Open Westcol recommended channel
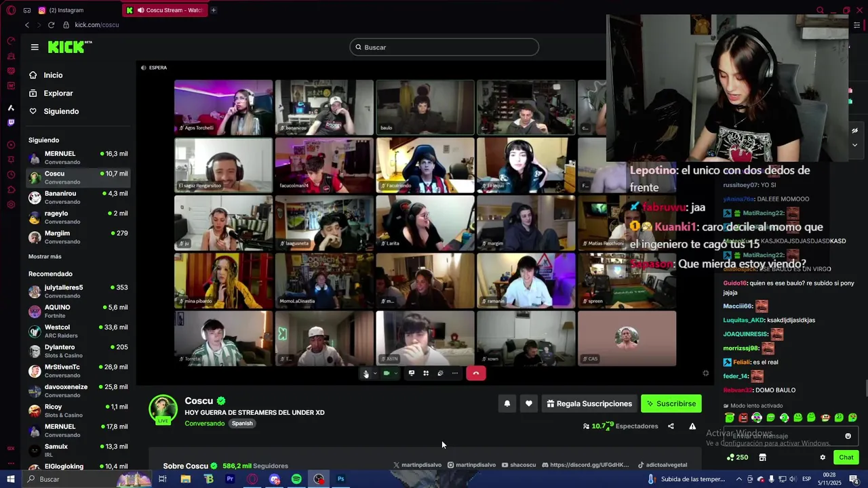Screen dimensions: 868x488 [78, 331]
